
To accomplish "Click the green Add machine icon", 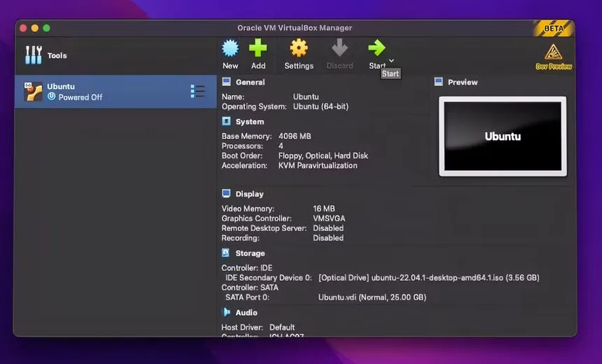I will (258, 48).
